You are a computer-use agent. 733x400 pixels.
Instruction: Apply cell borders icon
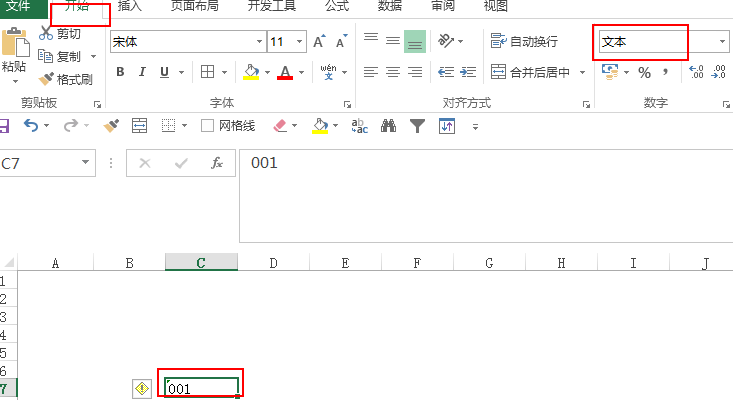point(207,72)
